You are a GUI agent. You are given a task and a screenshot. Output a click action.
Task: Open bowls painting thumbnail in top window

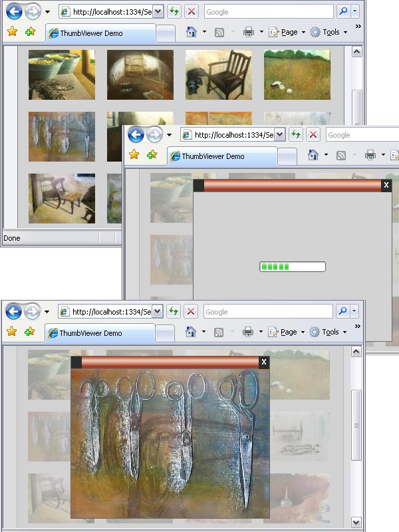[x=62, y=74]
